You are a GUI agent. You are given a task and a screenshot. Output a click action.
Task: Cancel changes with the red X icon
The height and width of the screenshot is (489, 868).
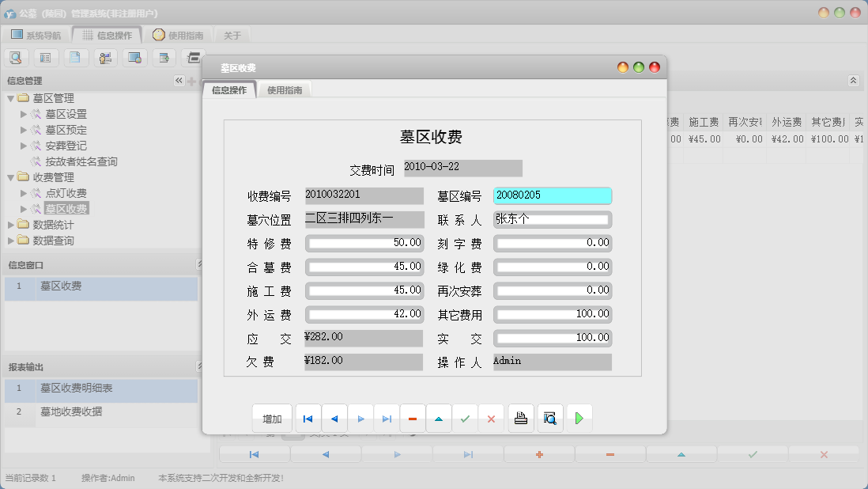(491, 419)
